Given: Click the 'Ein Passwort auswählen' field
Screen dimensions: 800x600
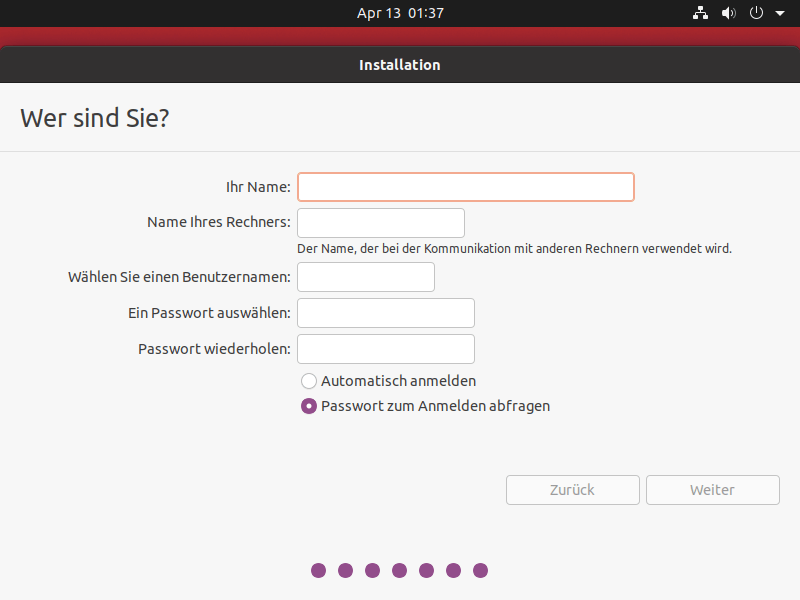Looking at the screenshot, I should 386,313.
